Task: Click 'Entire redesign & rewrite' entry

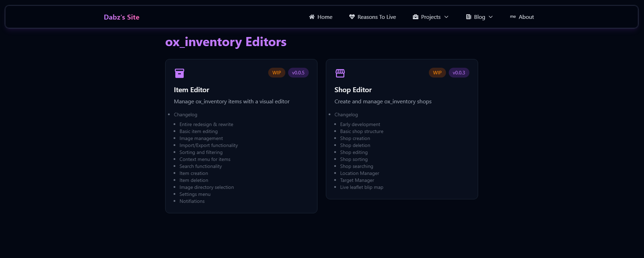Action: tap(206, 124)
